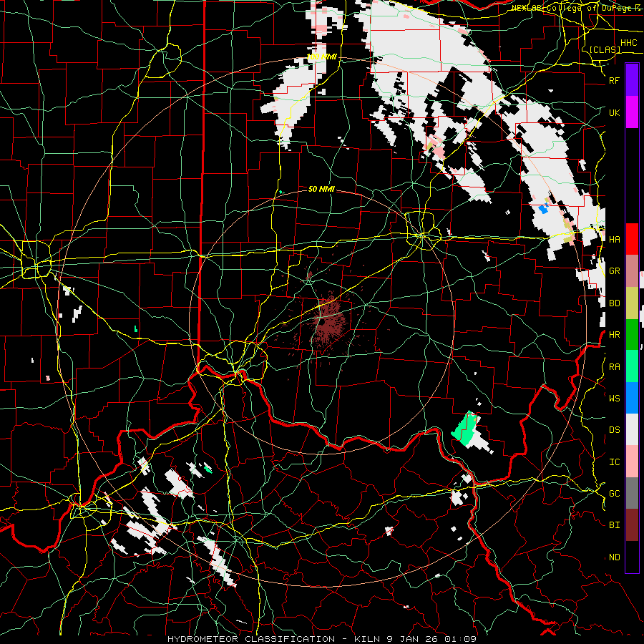Click the UK legend label
Image resolution: width=644 pixels, height=644 pixels.
[614, 112]
